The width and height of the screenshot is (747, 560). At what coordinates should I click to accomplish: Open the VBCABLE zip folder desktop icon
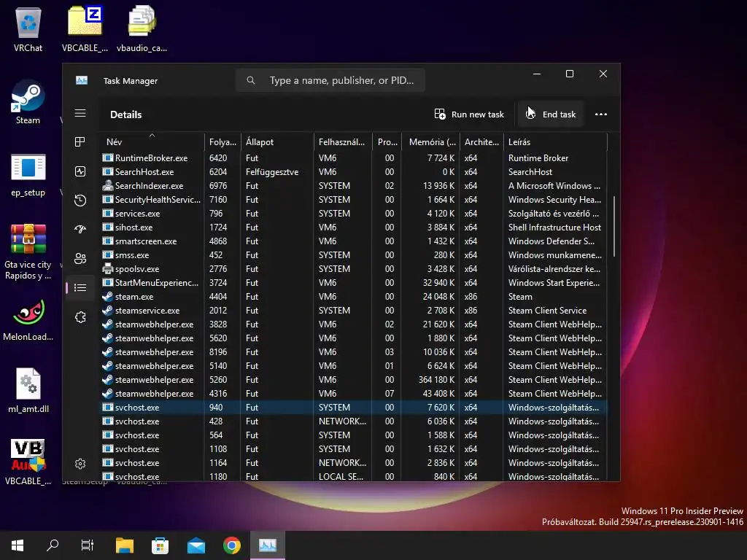tap(85, 29)
